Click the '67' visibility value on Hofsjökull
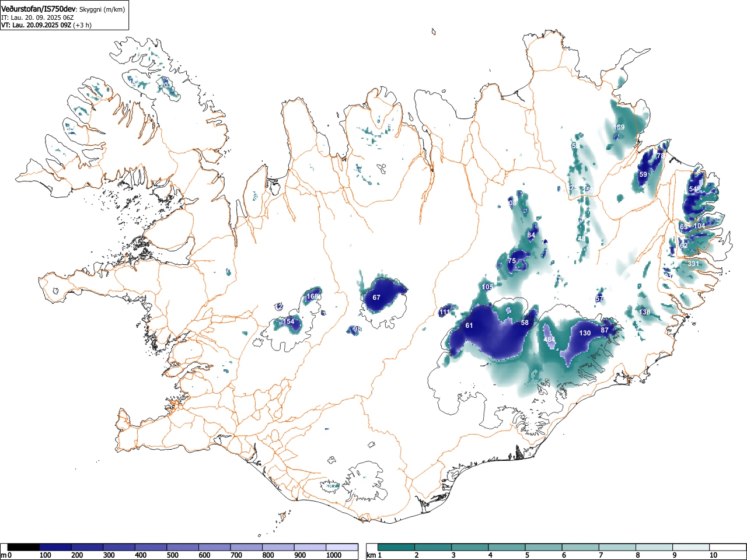This screenshot has width=747, height=560. click(376, 297)
